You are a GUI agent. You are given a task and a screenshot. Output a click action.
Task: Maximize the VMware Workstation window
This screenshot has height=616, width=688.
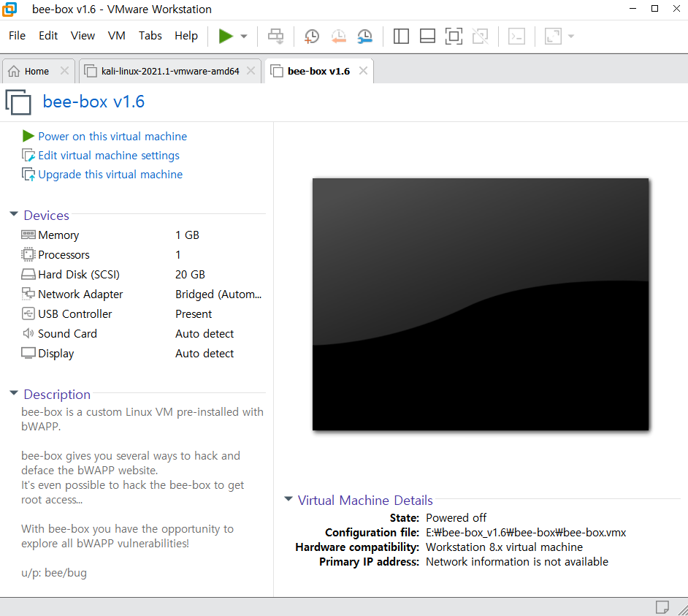tap(654, 9)
